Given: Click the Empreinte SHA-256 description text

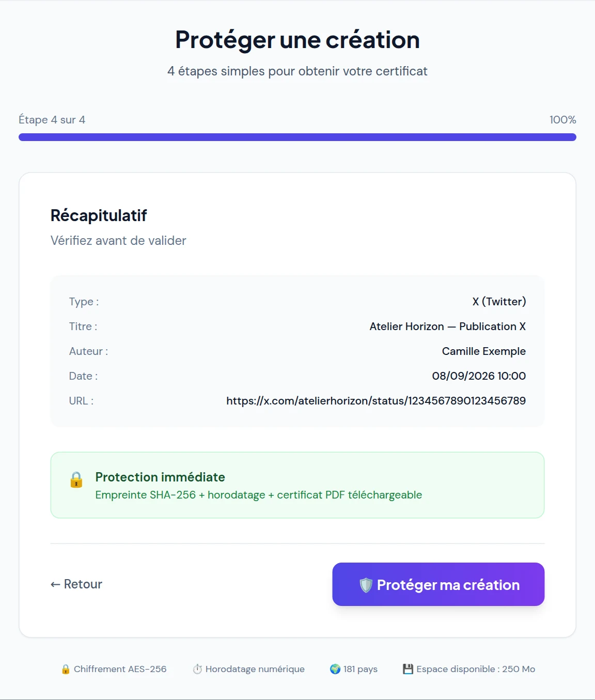Looking at the screenshot, I should [x=259, y=495].
